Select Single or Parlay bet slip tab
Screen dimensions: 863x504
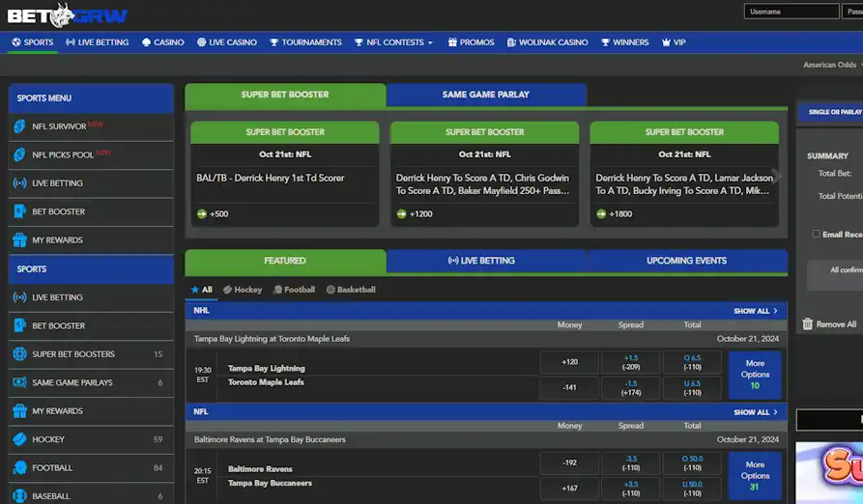click(831, 112)
